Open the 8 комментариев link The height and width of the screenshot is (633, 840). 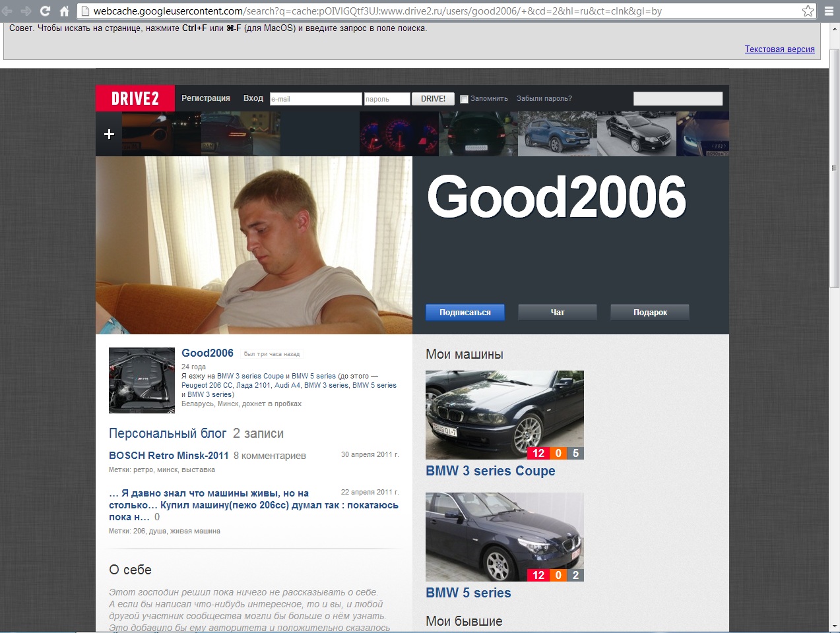(270, 456)
